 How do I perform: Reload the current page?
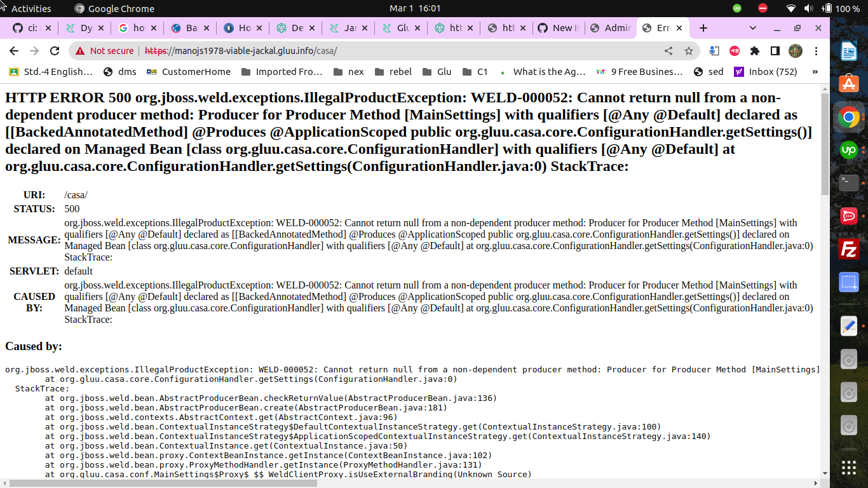[x=55, y=51]
